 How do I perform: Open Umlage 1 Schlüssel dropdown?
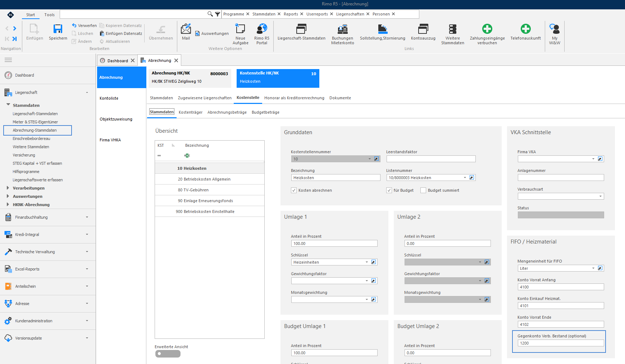367,262
